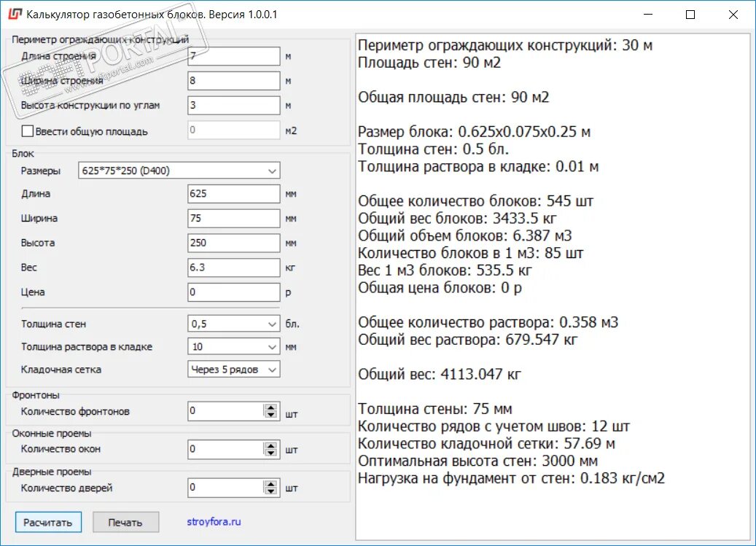Click result line 'Общий вес: 4113.047 кг'

439,374
